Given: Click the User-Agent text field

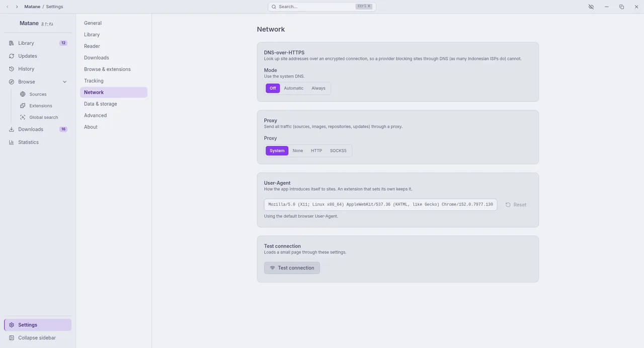Looking at the screenshot, I should [x=380, y=204].
